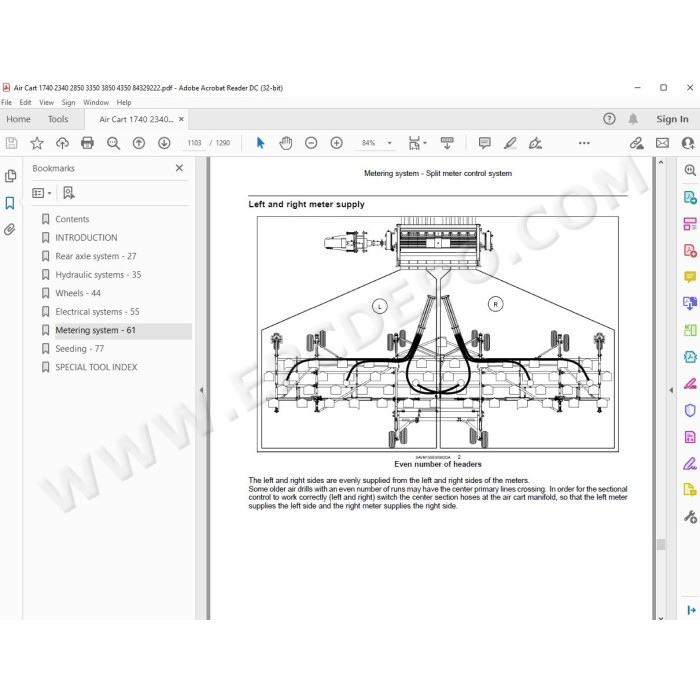The height and width of the screenshot is (700, 700).
Task: Open the File menu
Action: 7,102
